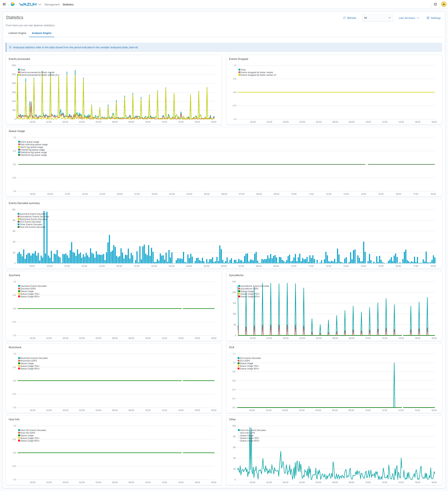Select the Analysis Engine tab

42,33
